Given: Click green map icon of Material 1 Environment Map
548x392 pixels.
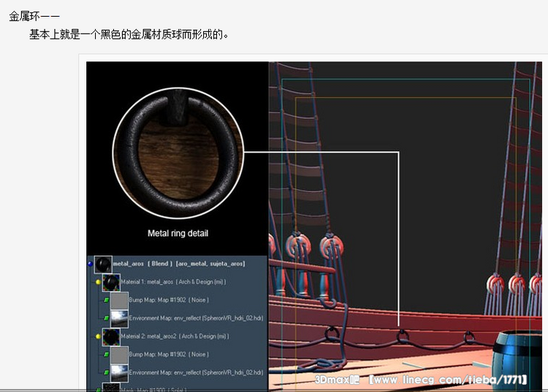Looking at the screenshot, I should point(106,318).
